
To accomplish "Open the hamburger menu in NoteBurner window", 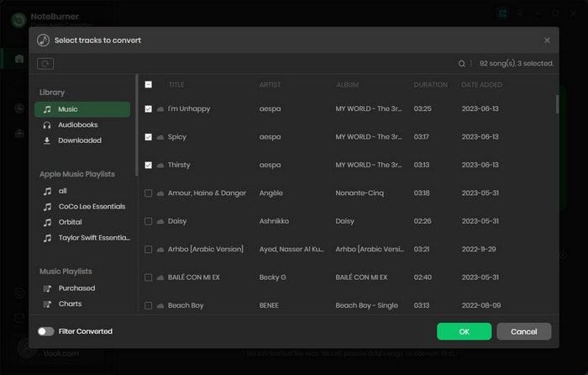I will (520, 14).
